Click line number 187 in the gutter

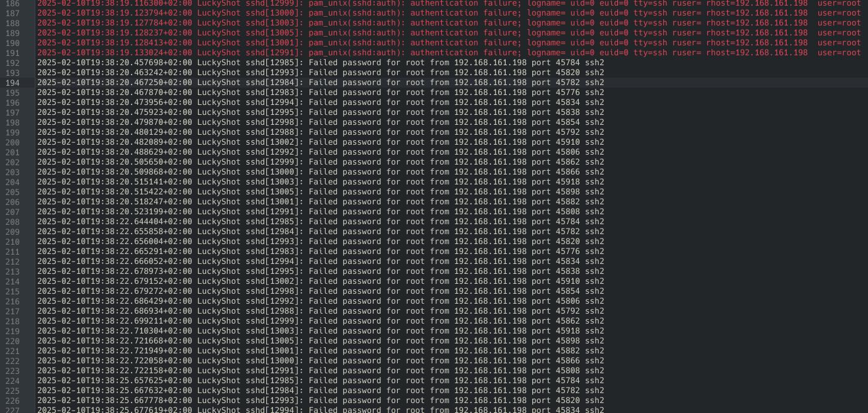pyautogui.click(x=12, y=13)
